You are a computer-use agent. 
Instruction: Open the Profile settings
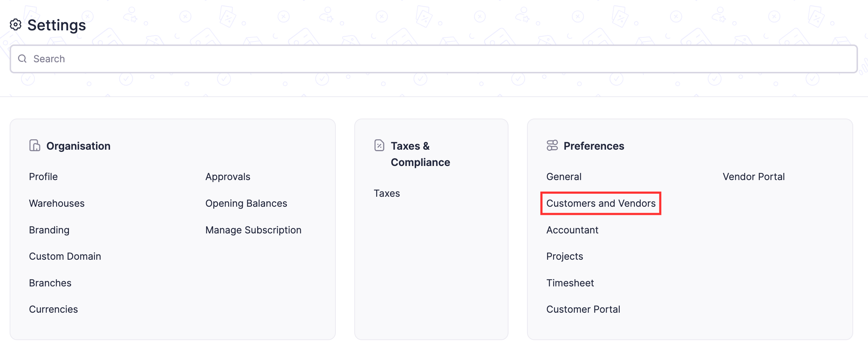click(x=43, y=176)
